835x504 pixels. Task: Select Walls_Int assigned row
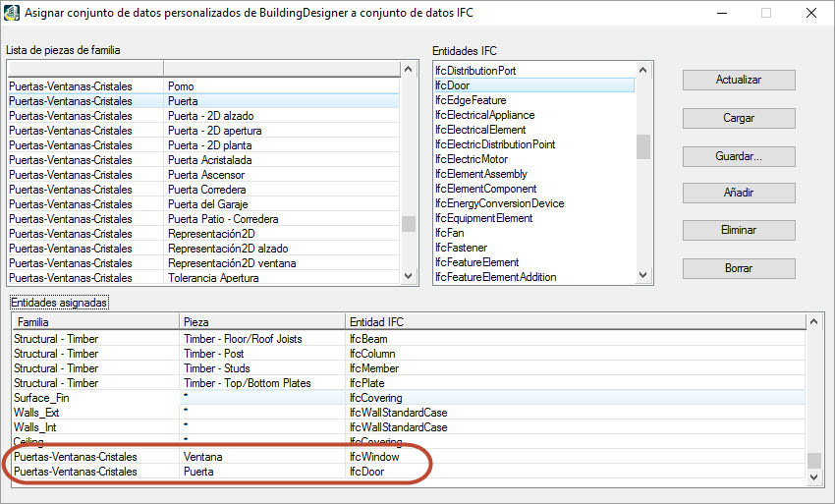tap(409, 427)
